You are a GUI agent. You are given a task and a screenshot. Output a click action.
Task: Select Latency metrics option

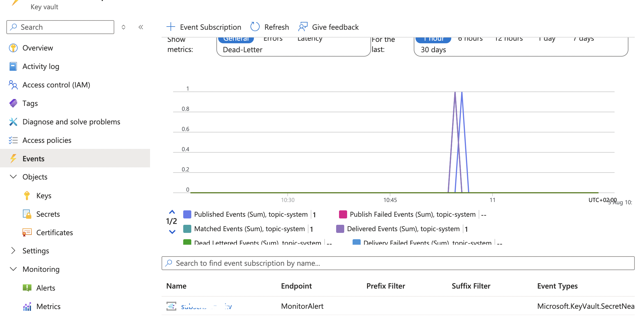[310, 39]
